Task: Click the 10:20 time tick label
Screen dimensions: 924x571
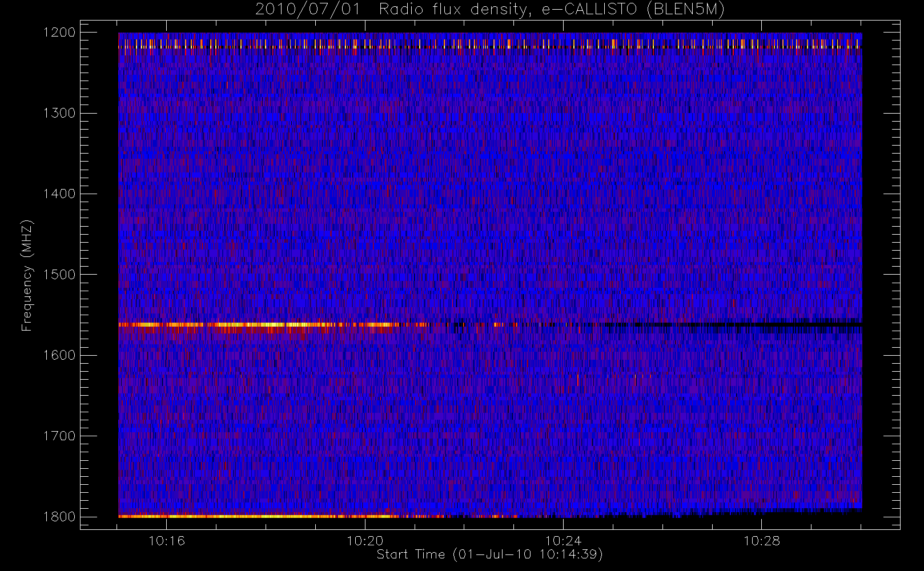Action: (365, 541)
